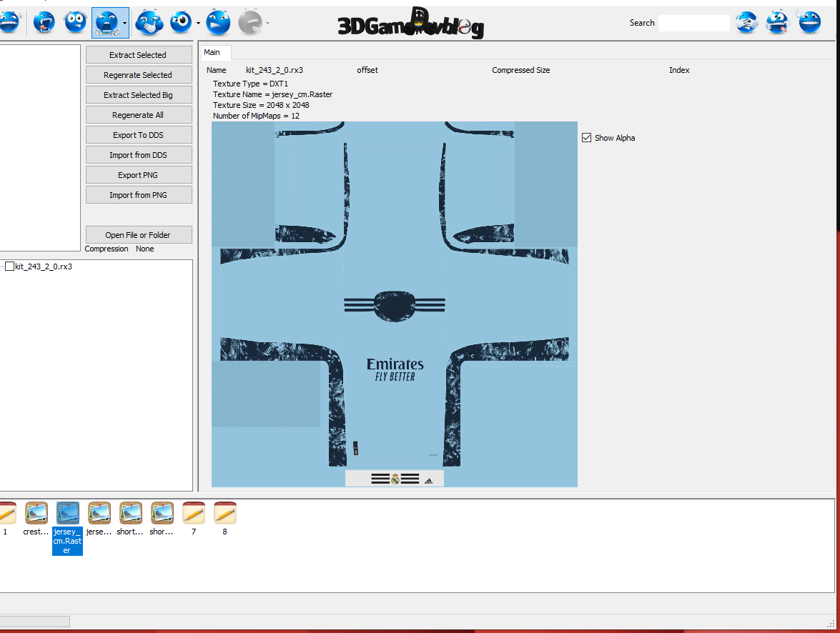Click the jersey texture preview image
The width and height of the screenshot is (840, 633).
click(395, 304)
